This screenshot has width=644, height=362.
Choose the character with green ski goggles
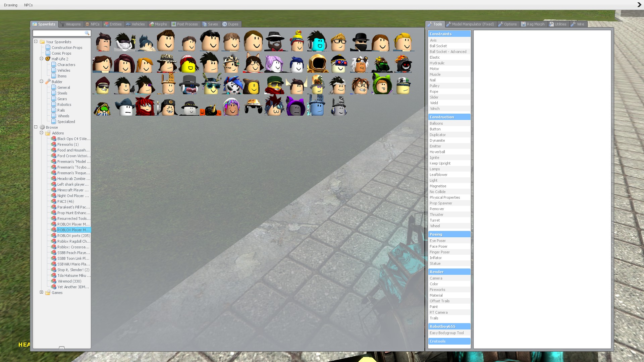[x=103, y=105]
